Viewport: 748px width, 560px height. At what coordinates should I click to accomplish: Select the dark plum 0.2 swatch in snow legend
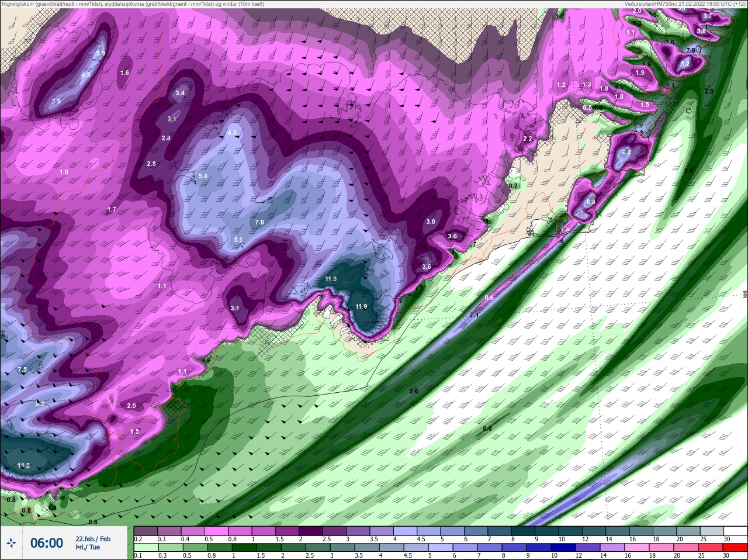tap(146, 531)
